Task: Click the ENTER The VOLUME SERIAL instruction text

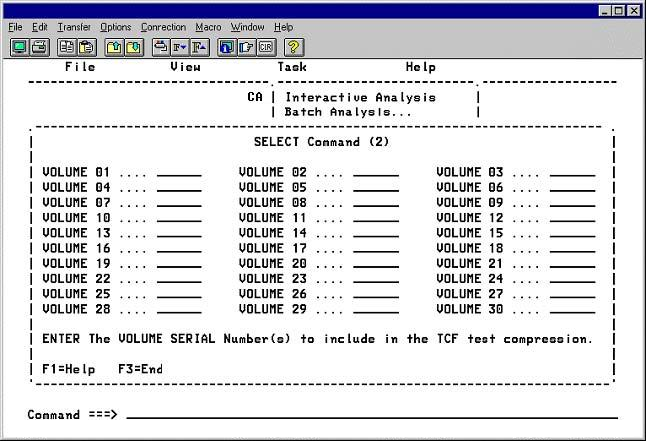Action: pyautogui.click(x=317, y=339)
